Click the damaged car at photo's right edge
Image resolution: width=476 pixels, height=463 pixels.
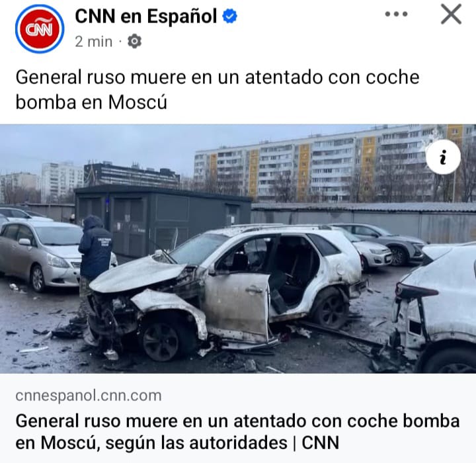click(x=434, y=308)
